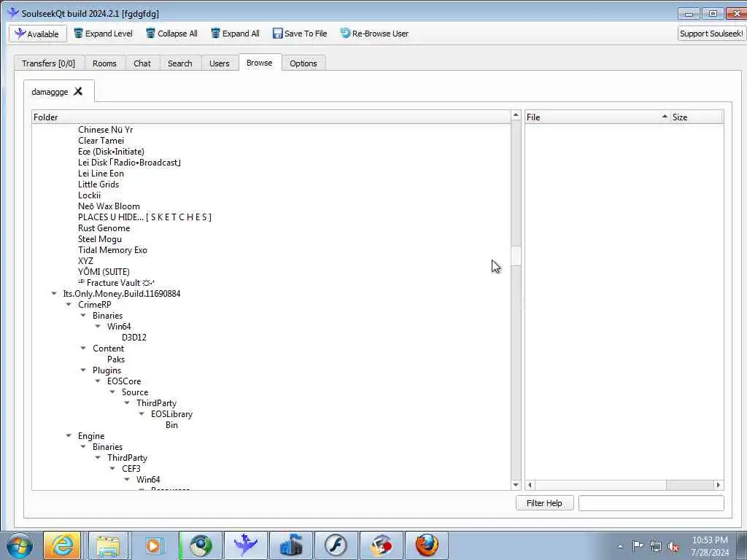747x560 pixels.
Task: Sort by the Size column header
Action: [697, 117]
